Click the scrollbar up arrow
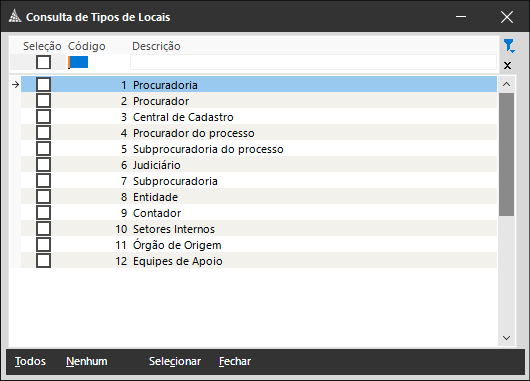530x381 pixels. 506,84
